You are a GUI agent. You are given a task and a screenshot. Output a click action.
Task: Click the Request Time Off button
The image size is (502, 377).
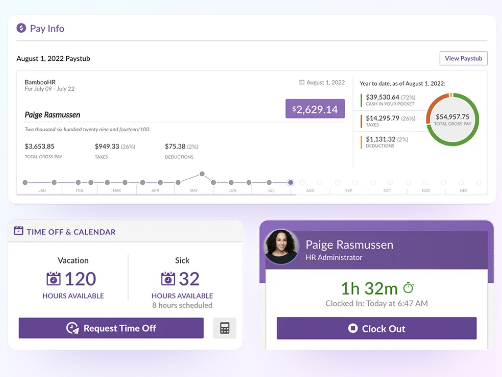pos(111,328)
